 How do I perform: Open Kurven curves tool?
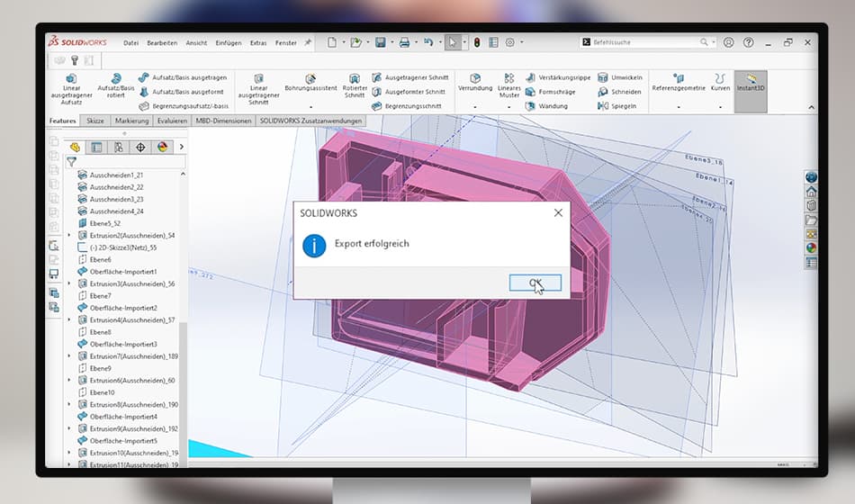[720, 83]
